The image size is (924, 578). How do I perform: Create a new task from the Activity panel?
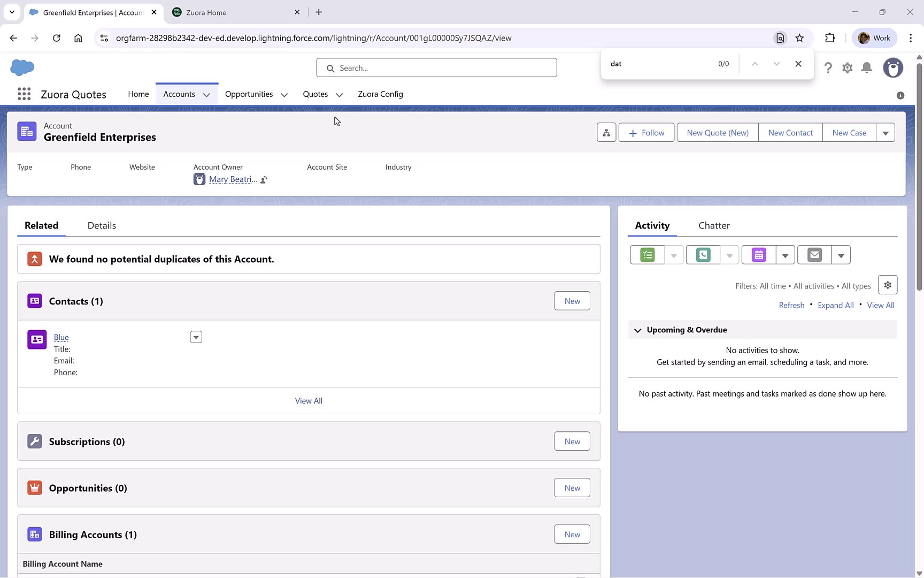[646, 255]
